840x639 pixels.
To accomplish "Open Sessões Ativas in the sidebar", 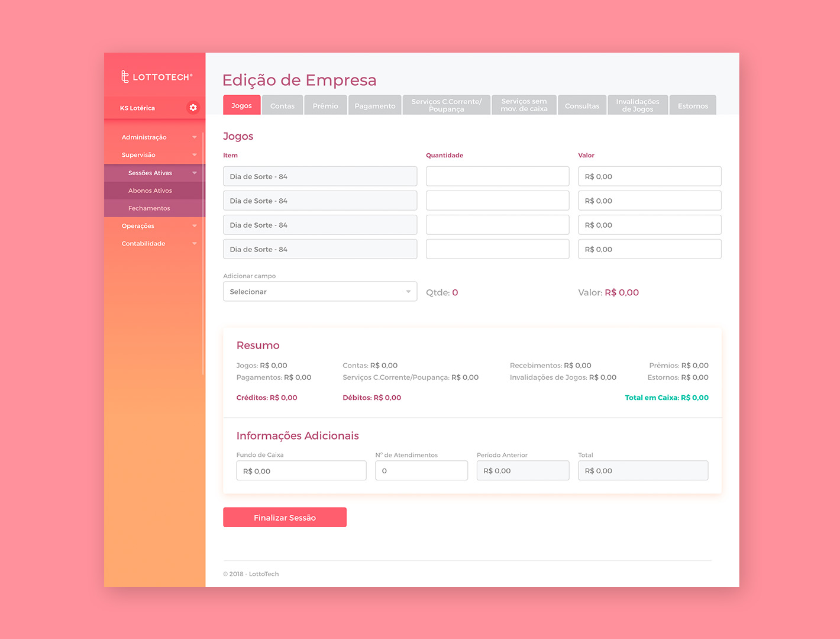I will pos(150,173).
